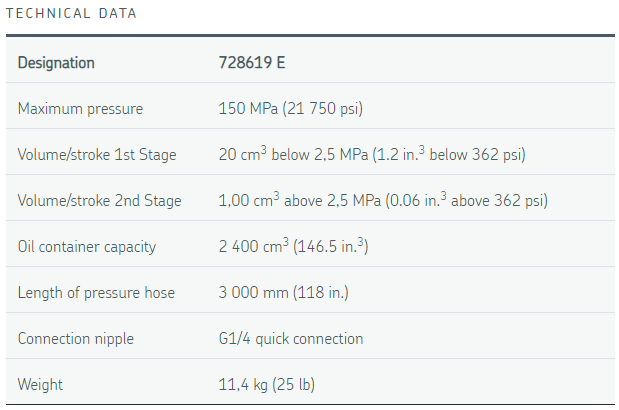Select the Volume/stroke 2nd Stage label
The height and width of the screenshot is (410, 619).
[99, 200]
